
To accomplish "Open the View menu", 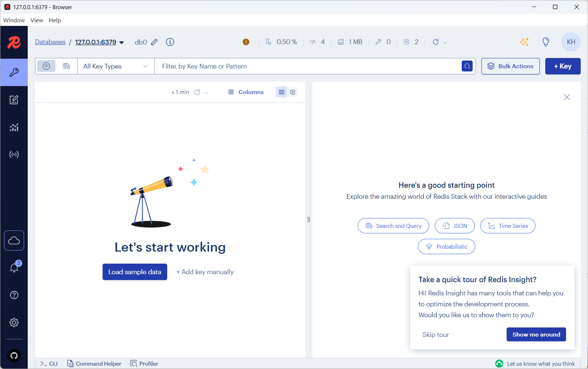I will [36, 20].
